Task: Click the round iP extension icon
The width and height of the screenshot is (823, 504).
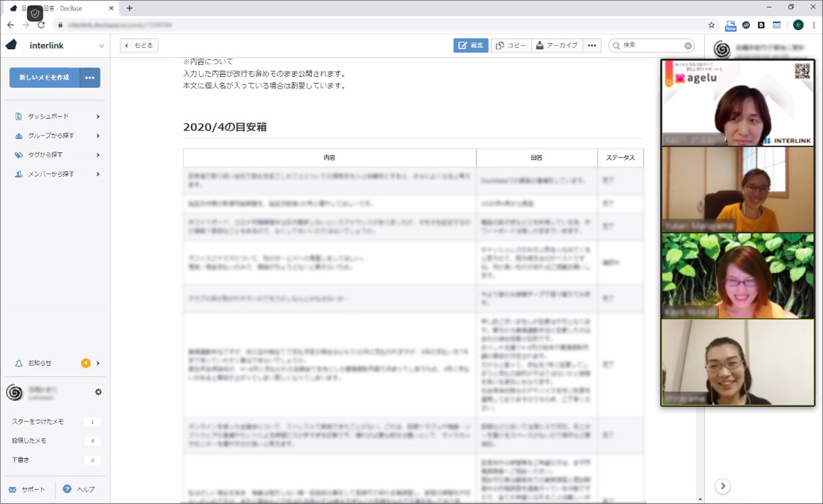Action: pyautogui.click(x=746, y=25)
